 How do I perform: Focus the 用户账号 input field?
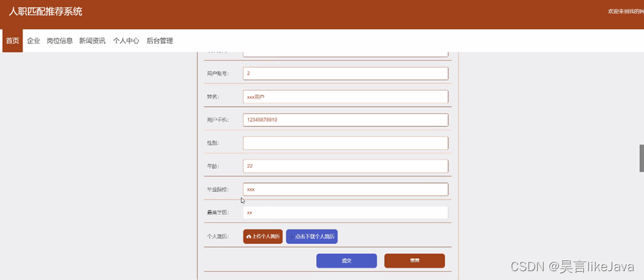click(346, 74)
